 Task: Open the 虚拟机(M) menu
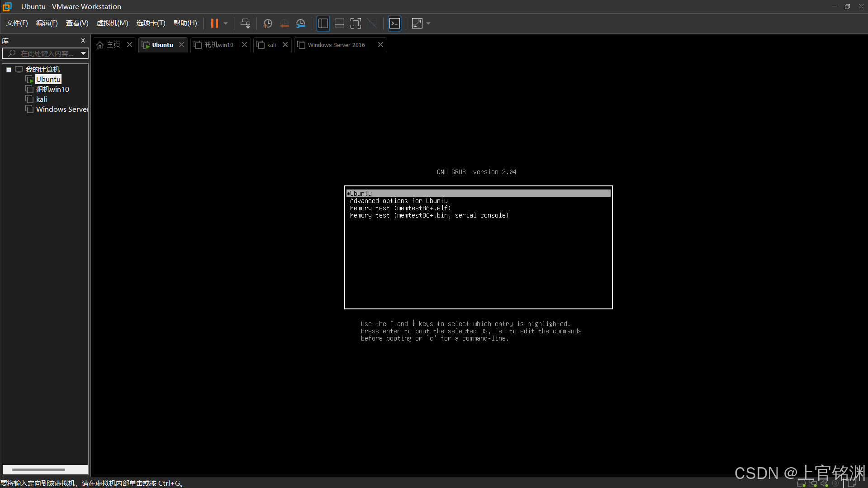pyautogui.click(x=113, y=23)
